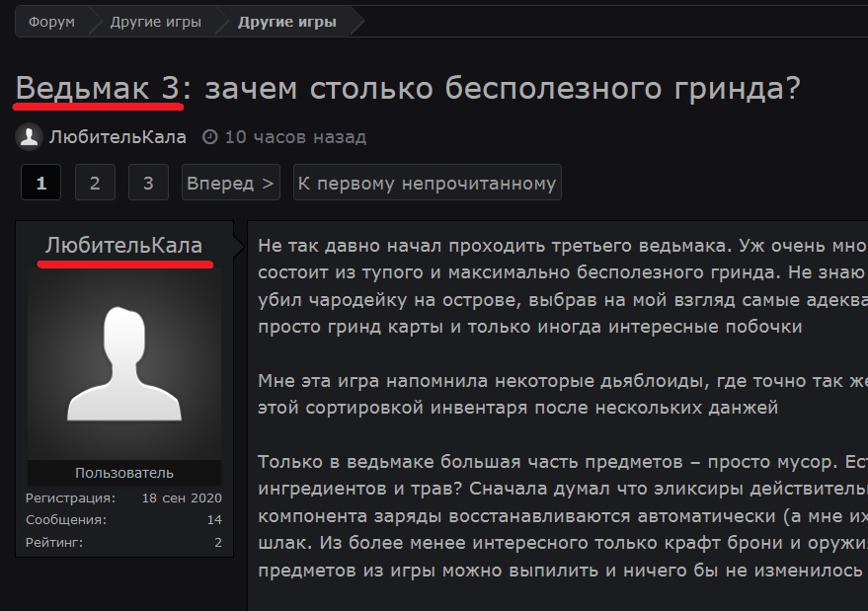Open the author name link beside the small avatar
The image size is (868, 611).
click(x=118, y=137)
